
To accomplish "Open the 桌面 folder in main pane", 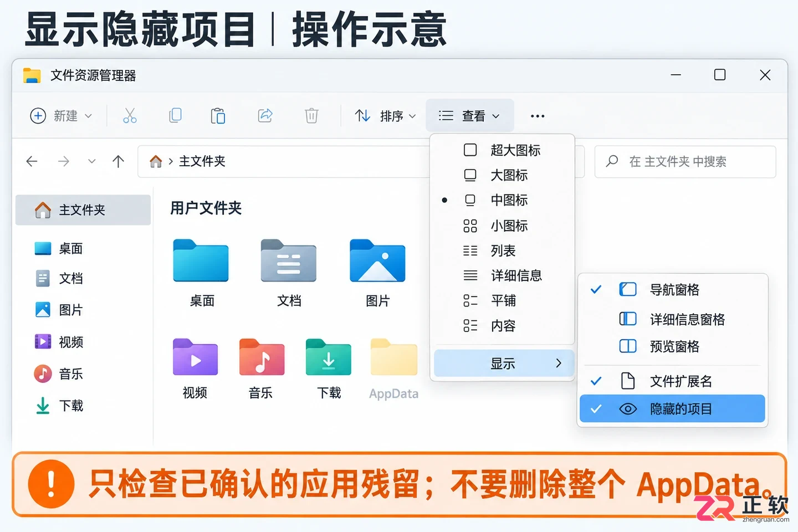I will point(201,273).
